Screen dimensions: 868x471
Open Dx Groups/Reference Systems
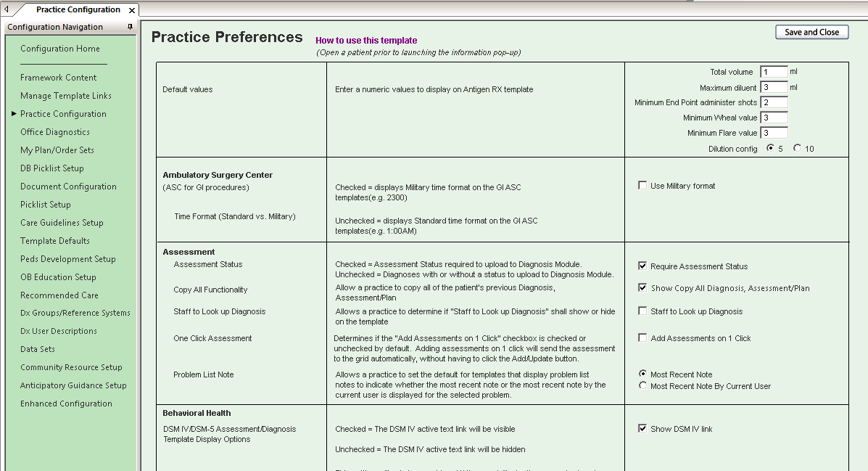click(75, 313)
